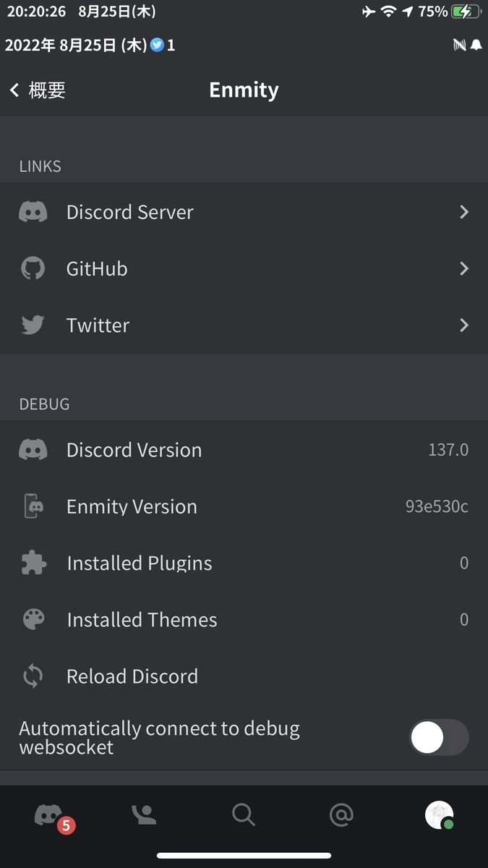Click the notification bell icon at top right
This screenshot has height=868, width=488.
pyautogui.click(x=476, y=45)
